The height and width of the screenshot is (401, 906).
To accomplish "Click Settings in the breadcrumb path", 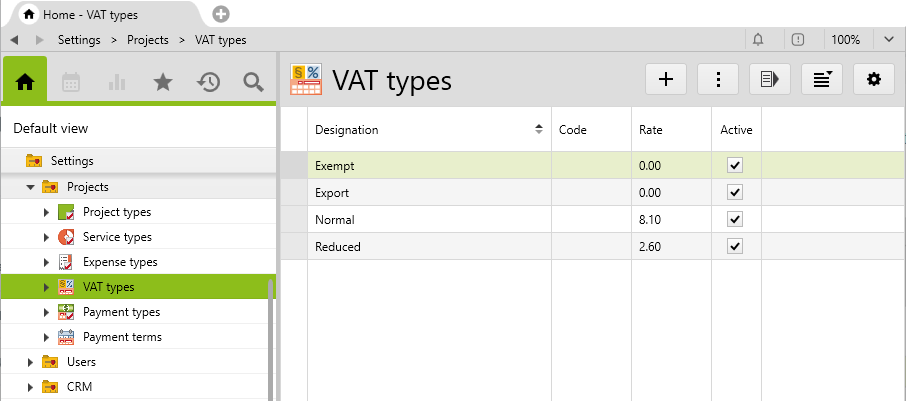I will [x=79, y=40].
